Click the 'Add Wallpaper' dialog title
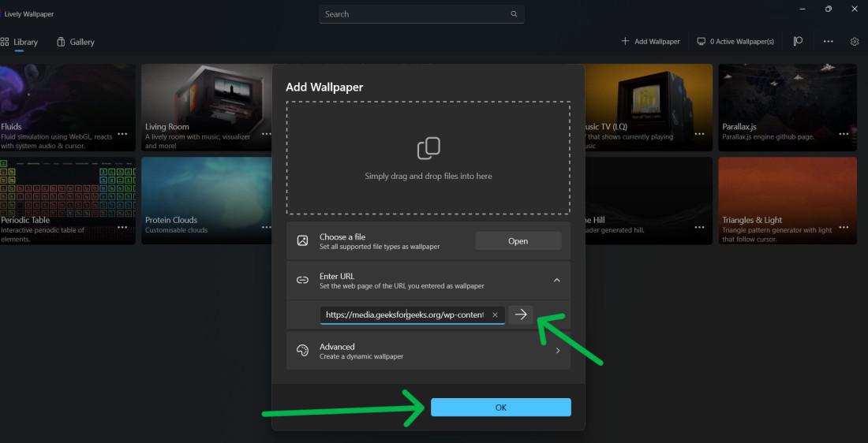The height and width of the screenshot is (443, 868). (324, 87)
